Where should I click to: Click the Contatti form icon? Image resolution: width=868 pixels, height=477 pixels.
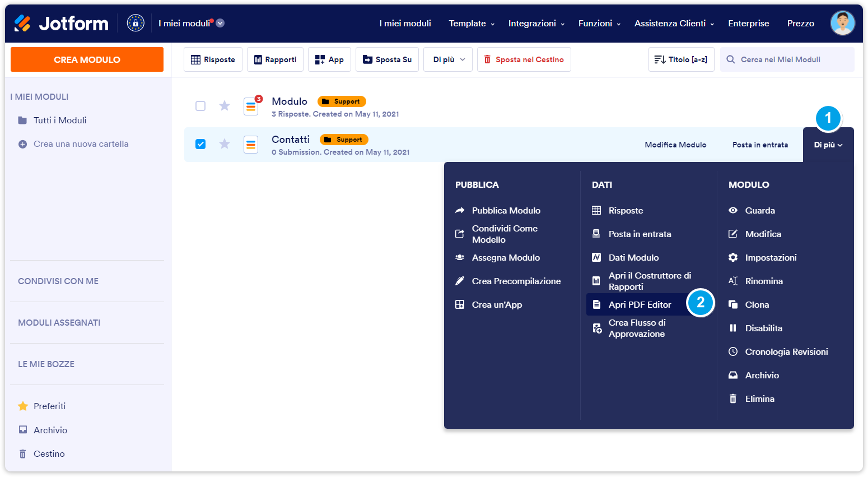(x=251, y=145)
